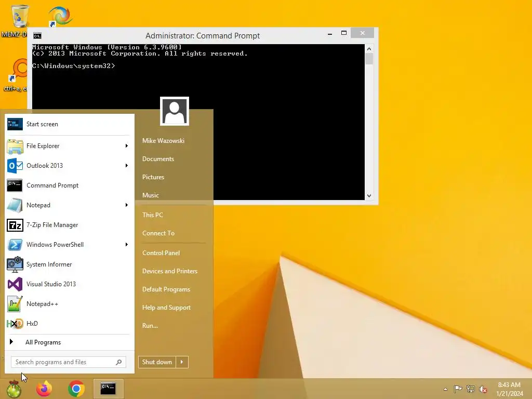
Task: Open Default Programs
Action: [166, 289]
